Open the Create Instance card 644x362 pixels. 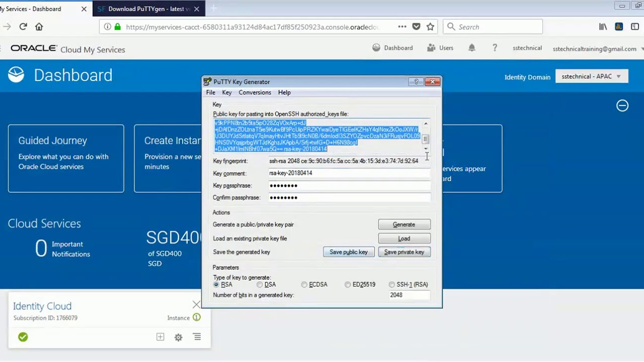[x=168, y=158]
